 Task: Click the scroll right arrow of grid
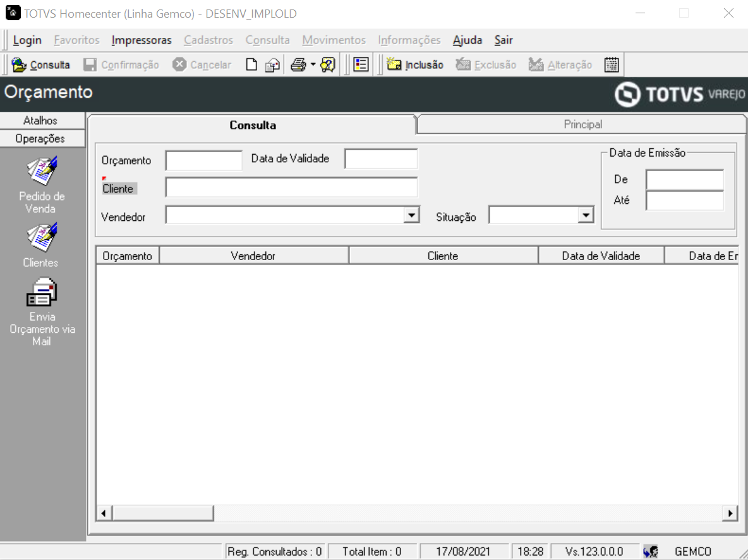pyautogui.click(x=730, y=513)
